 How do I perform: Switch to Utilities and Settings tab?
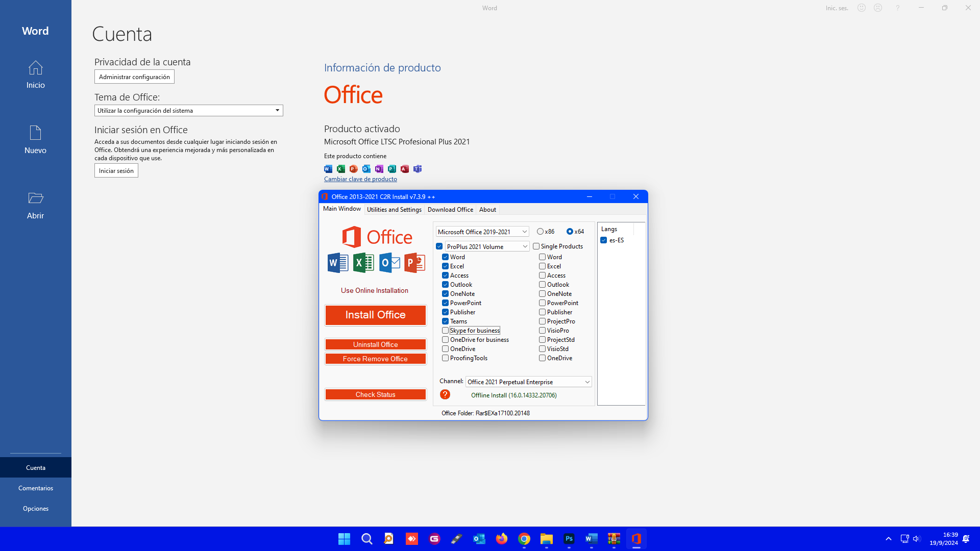click(394, 210)
